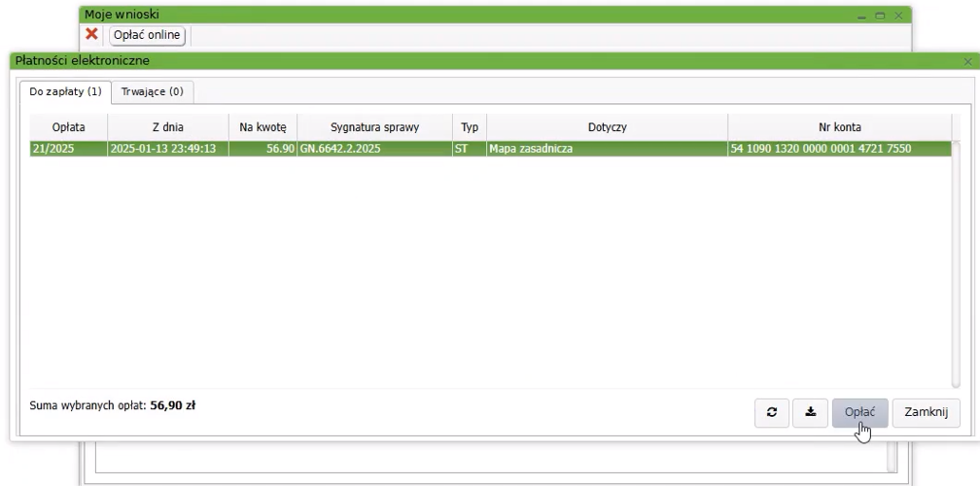Sort by the Opłata column header
This screenshot has width=980, height=486.
[x=68, y=126]
